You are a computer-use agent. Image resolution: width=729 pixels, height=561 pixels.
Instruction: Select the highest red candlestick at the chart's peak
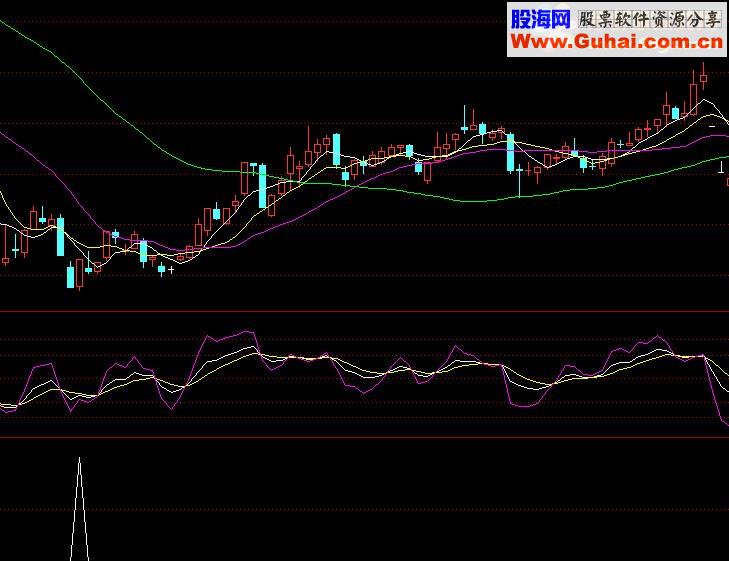(x=703, y=76)
